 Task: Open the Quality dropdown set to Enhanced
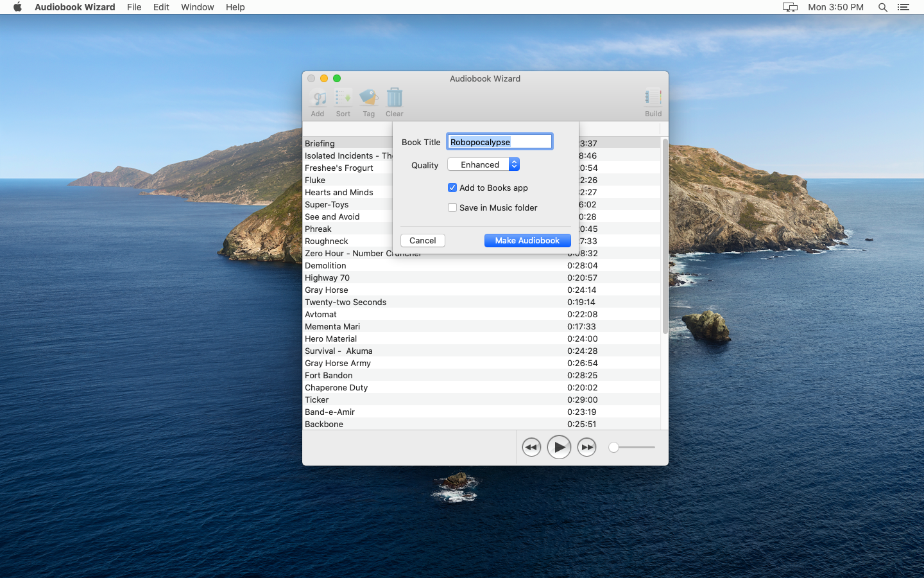coord(484,164)
